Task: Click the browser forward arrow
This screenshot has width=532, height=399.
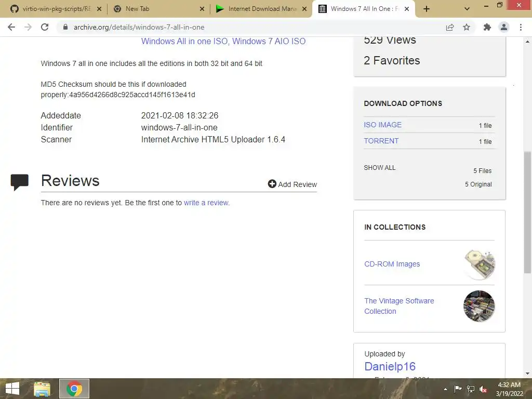Action: (28, 27)
